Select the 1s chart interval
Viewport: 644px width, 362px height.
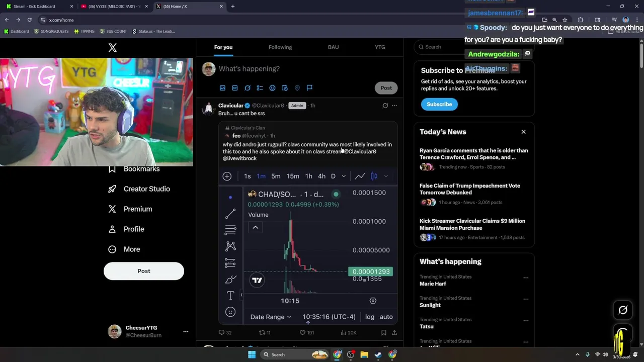247,176
